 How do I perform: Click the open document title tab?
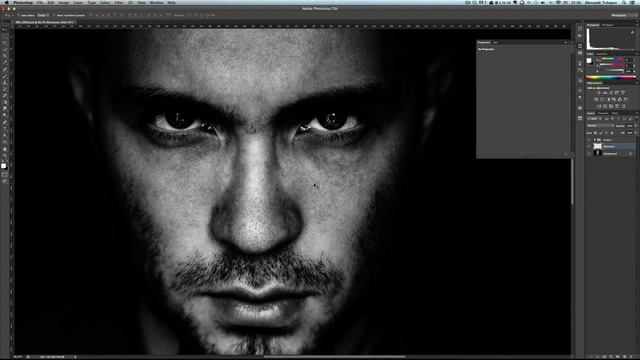click(45, 22)
